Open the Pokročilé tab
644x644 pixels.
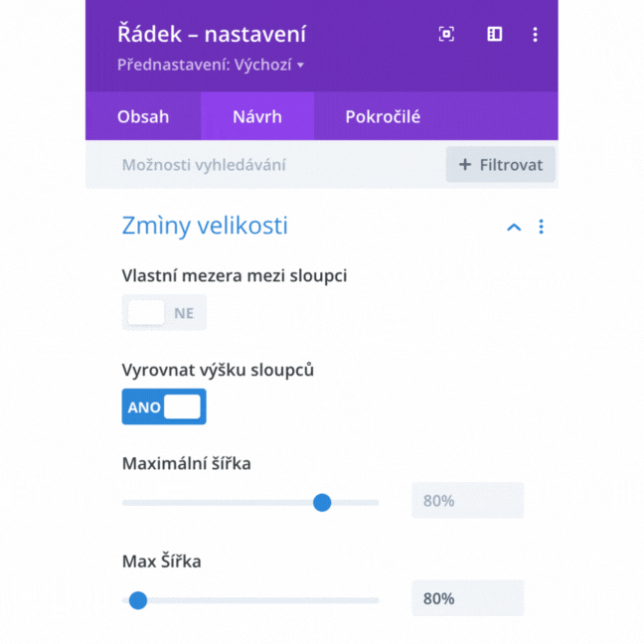click(383, 116)
